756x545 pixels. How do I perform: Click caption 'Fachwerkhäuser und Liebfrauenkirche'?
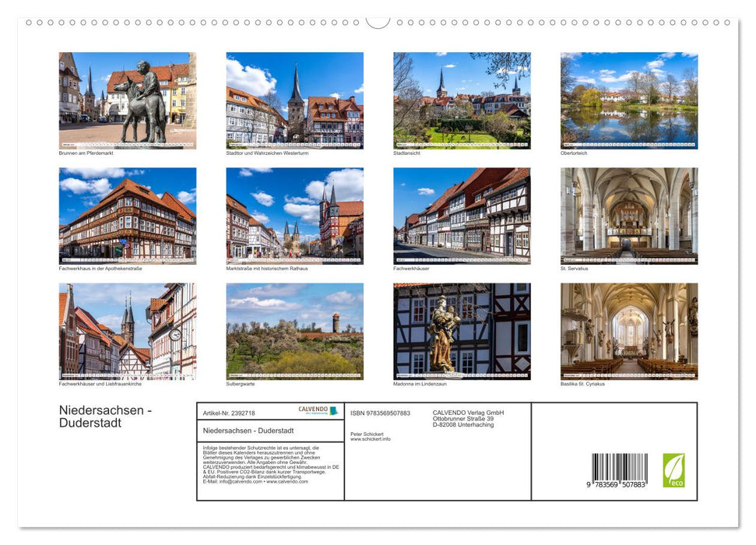[x=100, y=385]
